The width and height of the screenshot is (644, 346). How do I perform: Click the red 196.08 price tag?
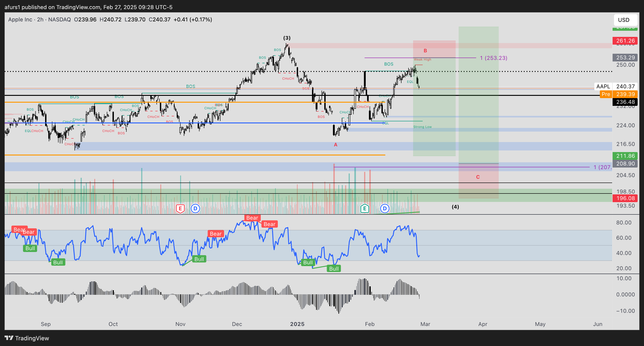pos(625,198)
